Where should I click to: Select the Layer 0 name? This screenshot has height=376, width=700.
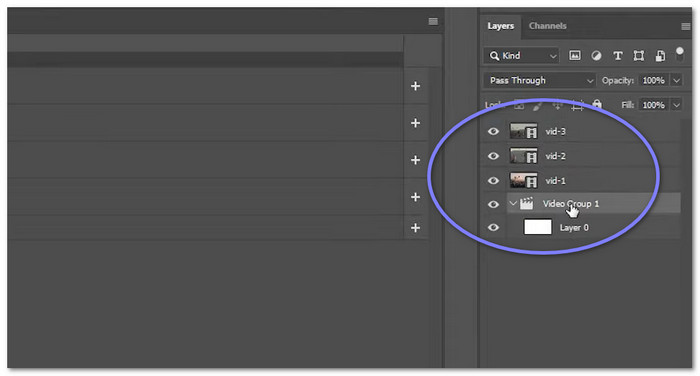574,228
